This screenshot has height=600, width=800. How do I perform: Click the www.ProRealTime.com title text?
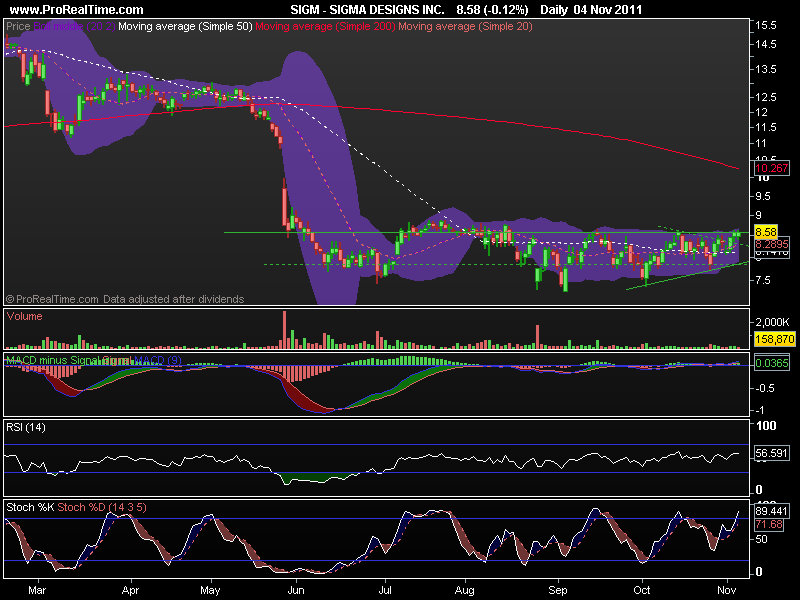pyautogui.click(x=77, y=10)
